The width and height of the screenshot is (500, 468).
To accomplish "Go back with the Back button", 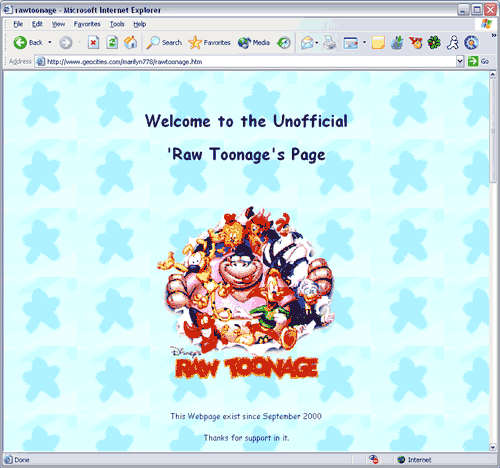I will 28,43.
